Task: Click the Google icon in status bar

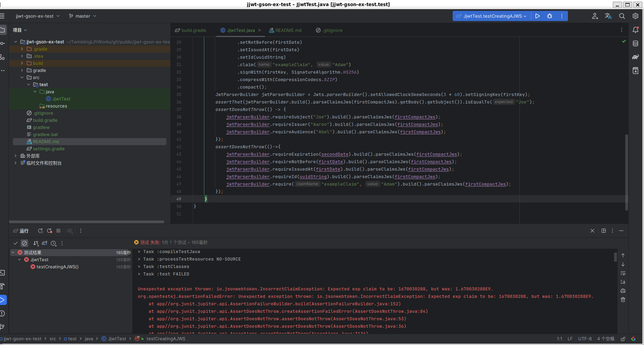Action: click(633, 339)
